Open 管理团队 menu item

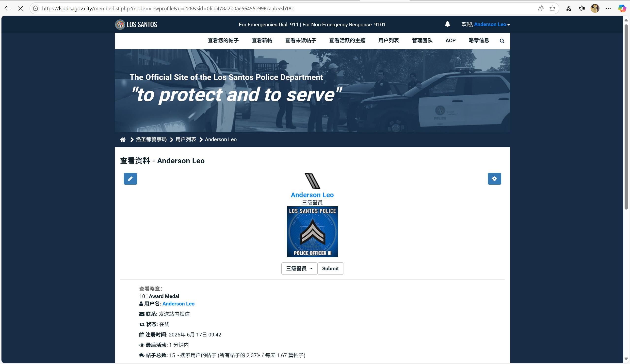coord(422,41)
